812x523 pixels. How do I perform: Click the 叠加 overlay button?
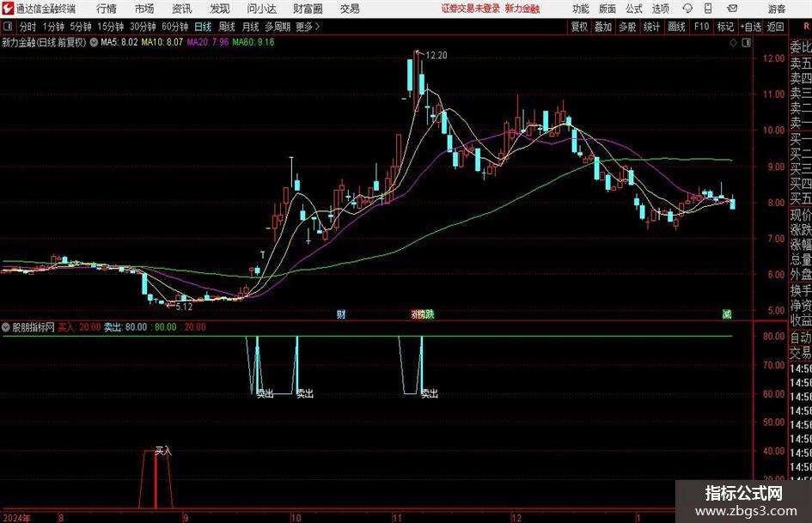(x=603, y=27)
